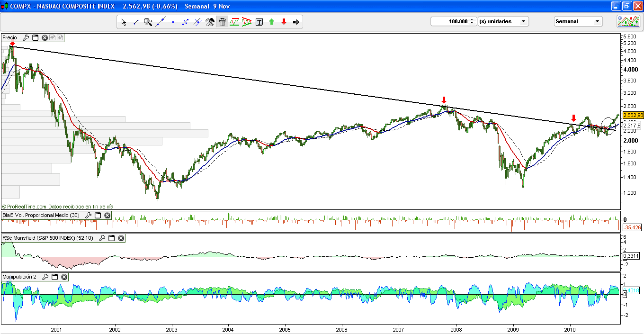Remove the Manipulación 2 indicator panel

click(64, 277)
